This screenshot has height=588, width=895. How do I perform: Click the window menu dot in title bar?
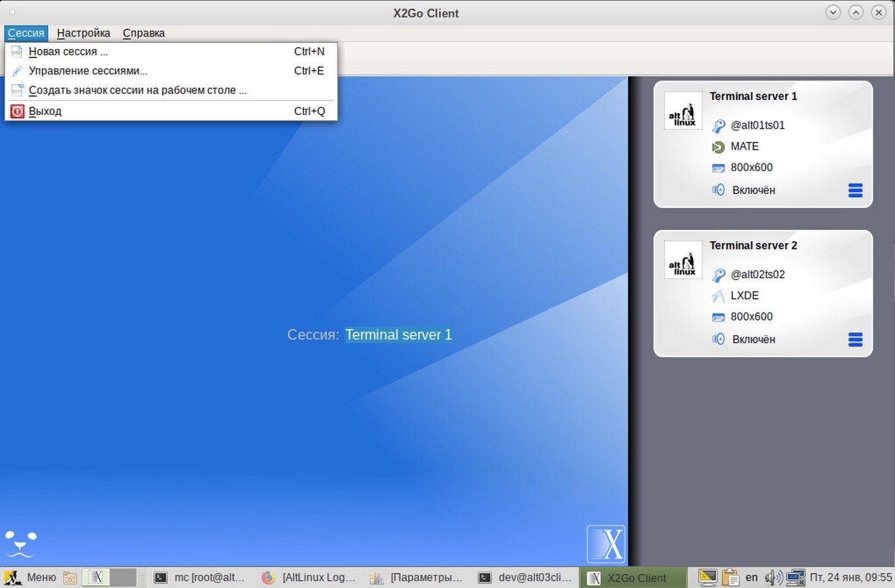click(12, 12)
